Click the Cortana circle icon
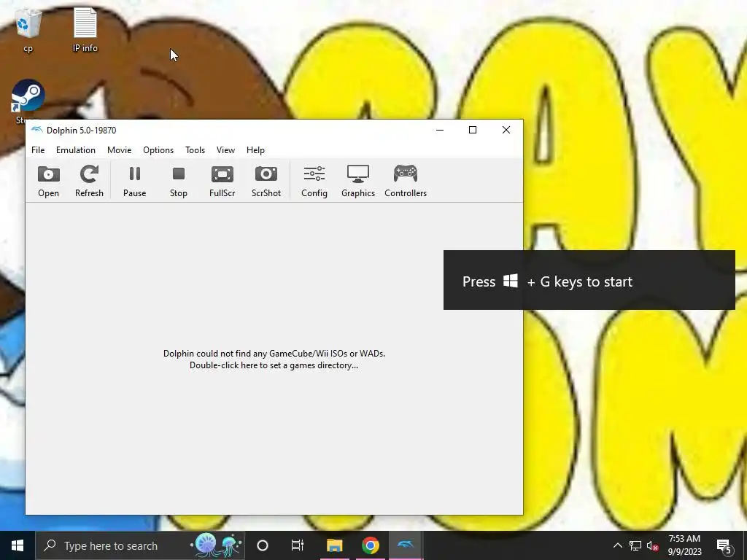Viewport: 747px width, 560px height. [263, 545]
